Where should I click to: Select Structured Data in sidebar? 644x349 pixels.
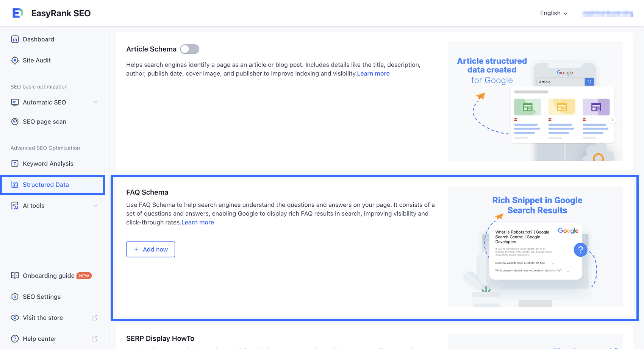(46, 185)
